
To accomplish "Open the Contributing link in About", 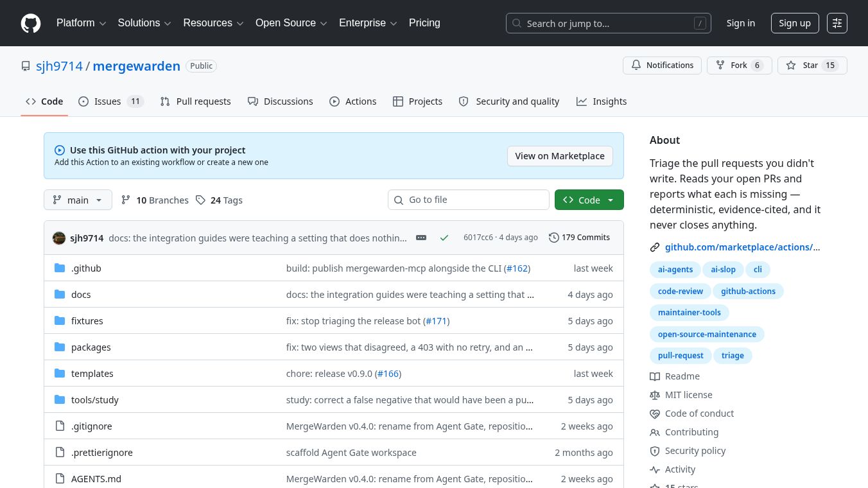I will (x=684, y=432).
